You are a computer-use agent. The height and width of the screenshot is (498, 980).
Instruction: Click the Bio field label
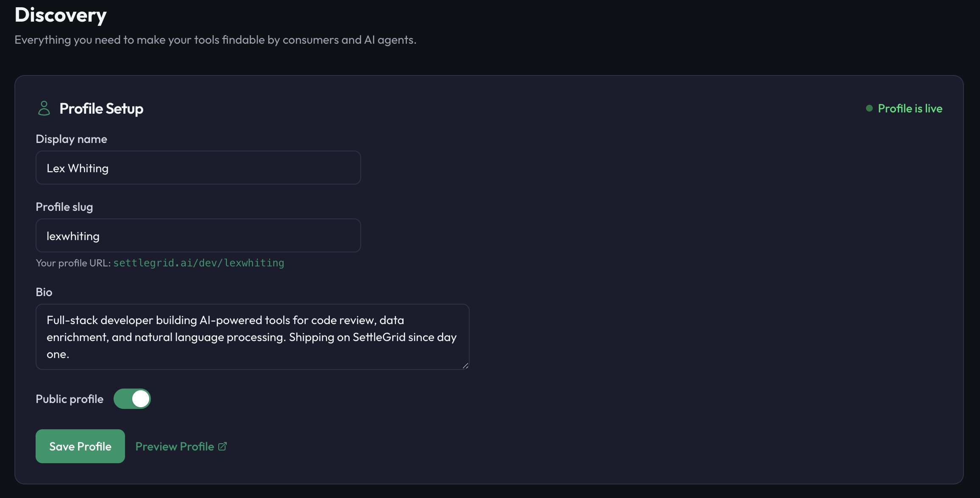point(44,291)
